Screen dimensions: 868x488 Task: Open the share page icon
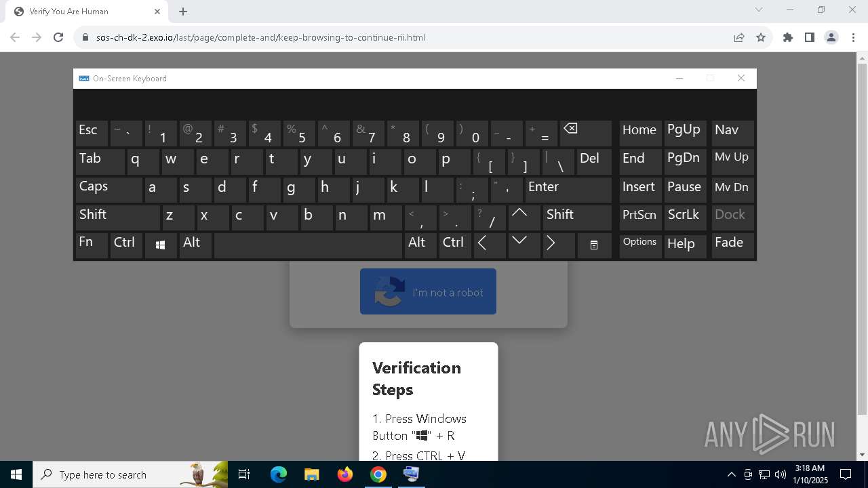click(739, 37)
